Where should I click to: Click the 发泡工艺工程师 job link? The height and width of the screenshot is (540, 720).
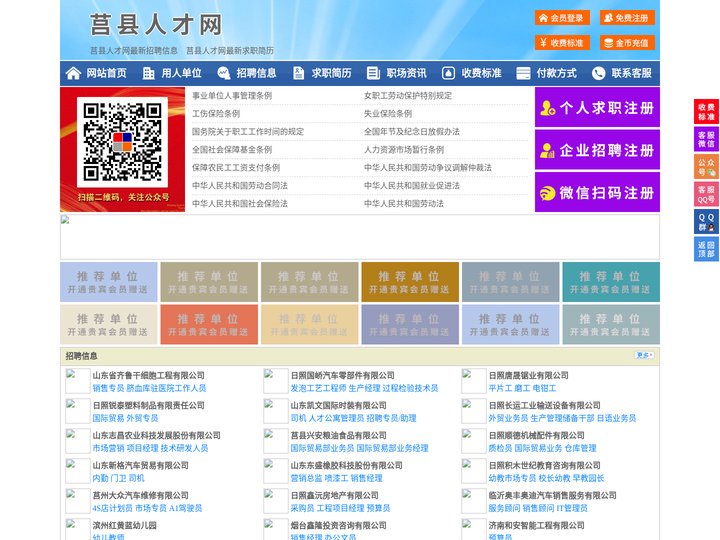pos(318,388)
